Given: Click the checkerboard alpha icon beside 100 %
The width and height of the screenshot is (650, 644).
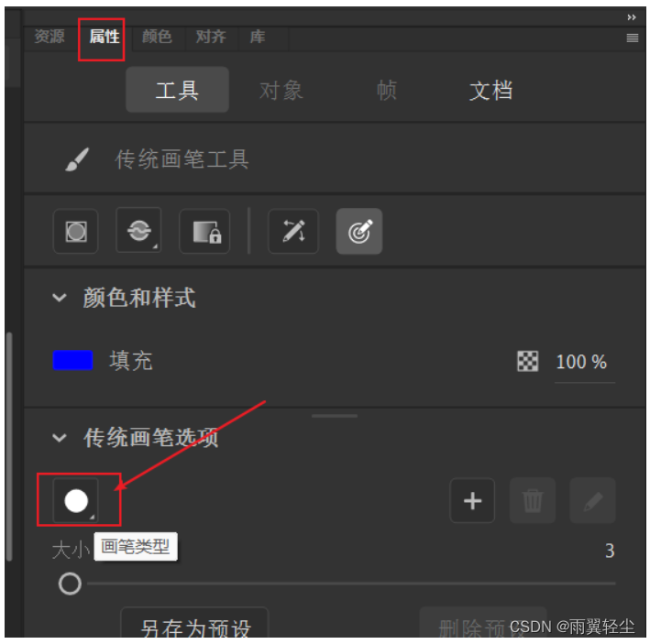Looking at the screenshot, I should point(528,361).
